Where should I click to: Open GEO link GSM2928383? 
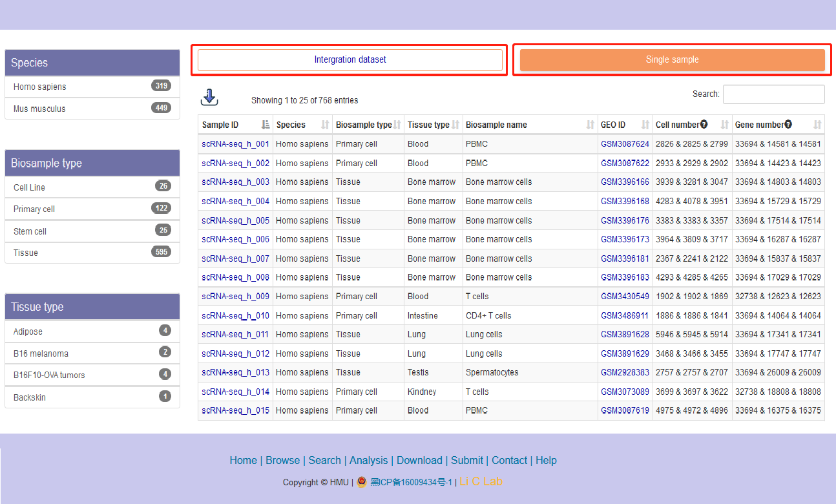tap(625, 373)
